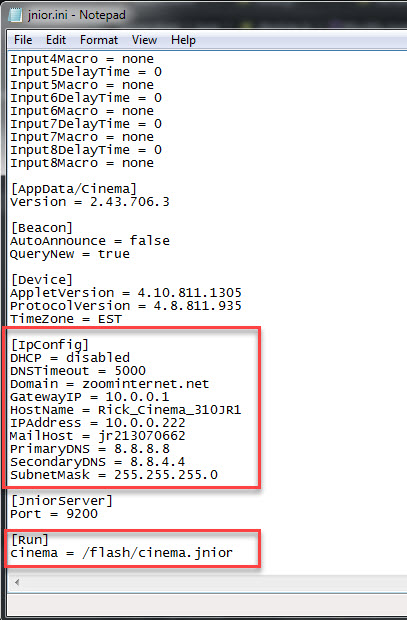The width and height of the screenshot is (407, 620).
Task: Open the Edit menu
Action: coord(56,40)
